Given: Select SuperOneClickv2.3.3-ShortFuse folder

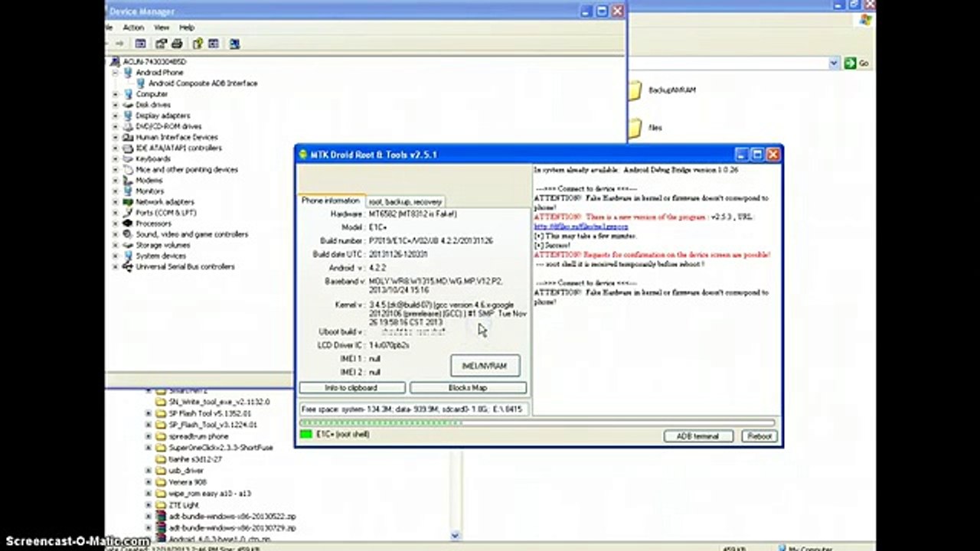Looking at the screenshot, I should tap(220, 448).
